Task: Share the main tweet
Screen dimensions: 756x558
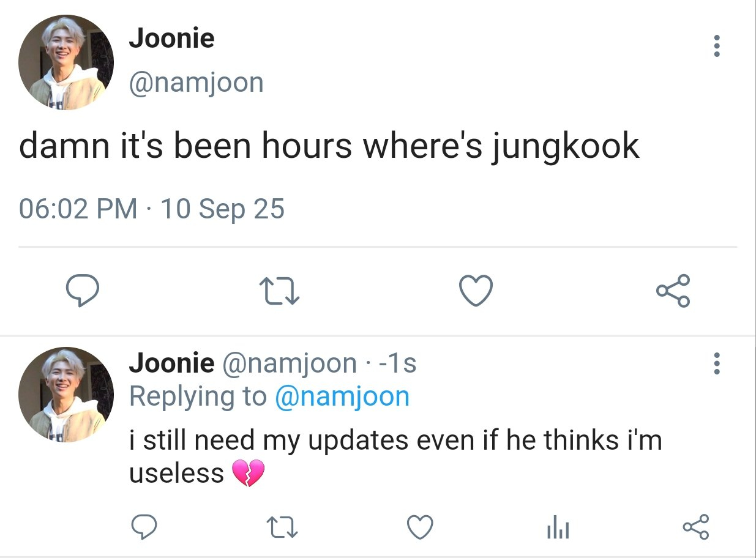Action: coord(673,291)
